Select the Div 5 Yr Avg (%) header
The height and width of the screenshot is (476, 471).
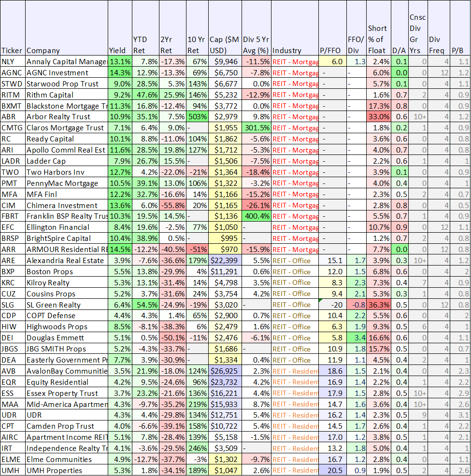click(257, 28)
